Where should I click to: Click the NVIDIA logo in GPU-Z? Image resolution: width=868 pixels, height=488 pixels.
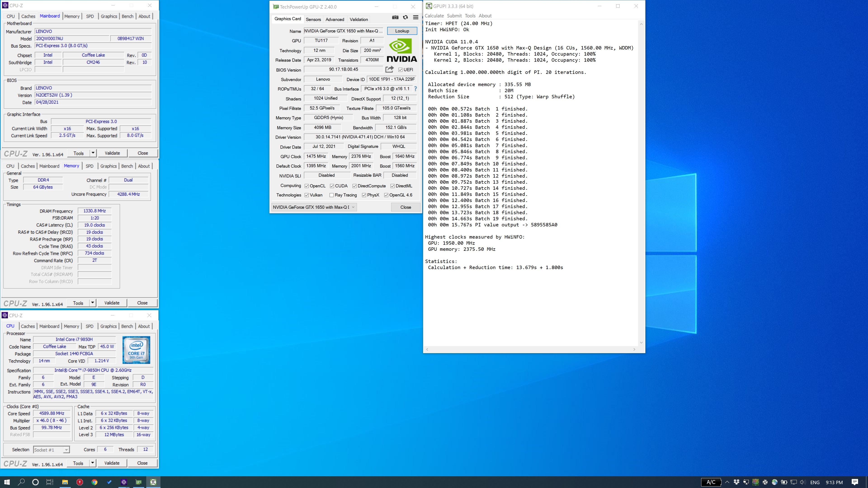[x=402, y=50]
